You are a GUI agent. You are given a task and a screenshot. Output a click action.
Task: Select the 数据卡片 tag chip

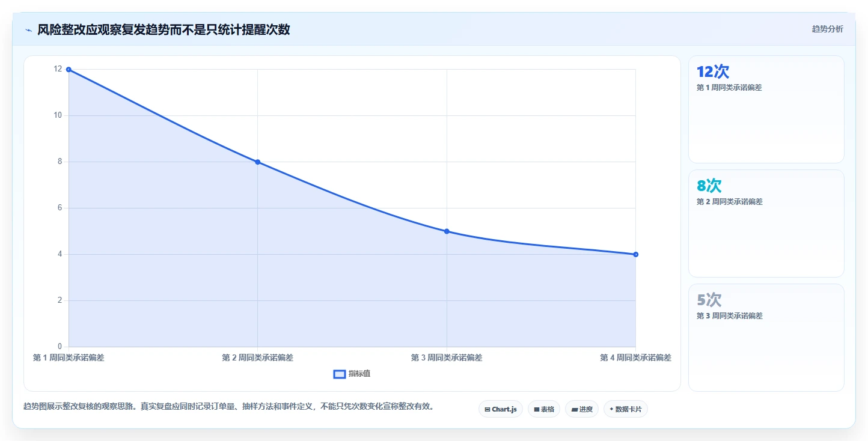click(626, 409)
